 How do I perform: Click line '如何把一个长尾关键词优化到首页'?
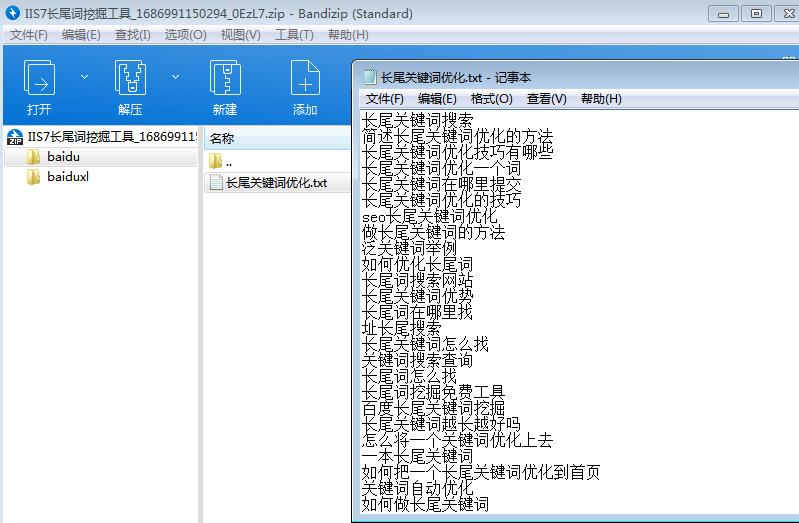481,472
